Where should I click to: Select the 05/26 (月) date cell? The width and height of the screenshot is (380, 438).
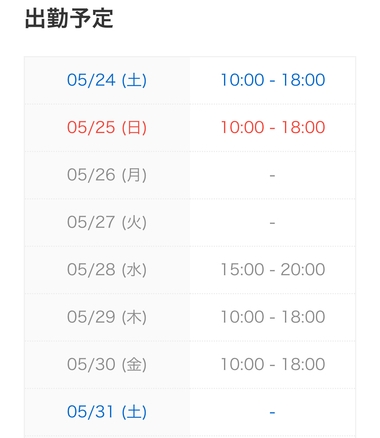click(107, 175)
